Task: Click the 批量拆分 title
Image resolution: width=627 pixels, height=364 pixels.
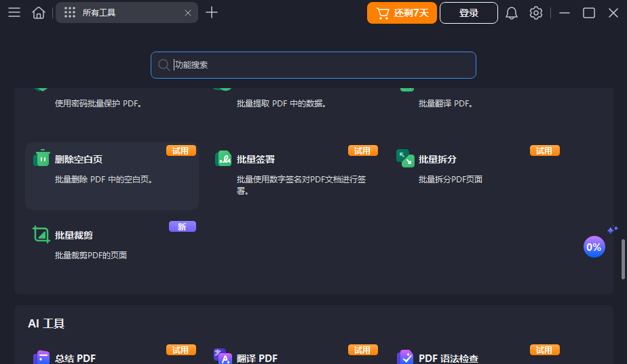Action: (x=438, y=159)
